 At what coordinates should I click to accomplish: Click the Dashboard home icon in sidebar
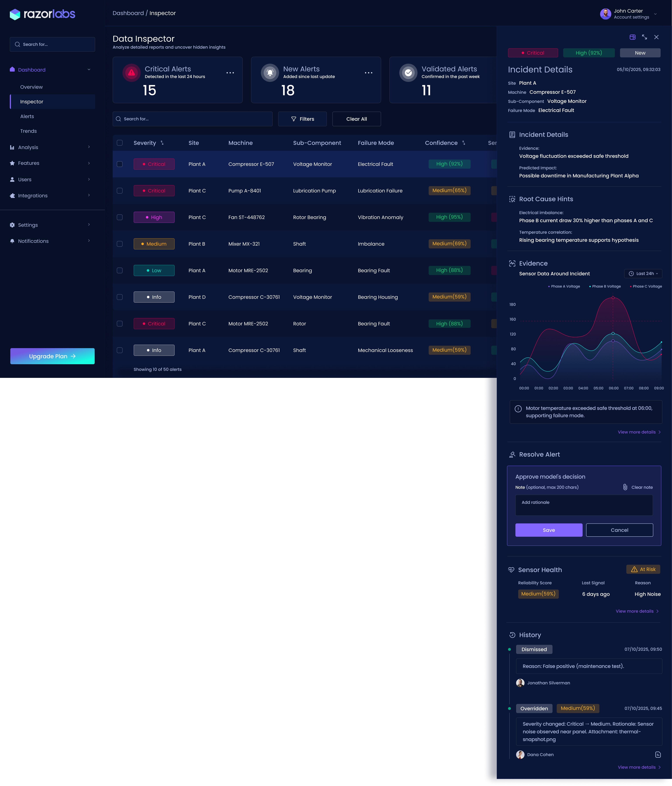tap(12, 69)
